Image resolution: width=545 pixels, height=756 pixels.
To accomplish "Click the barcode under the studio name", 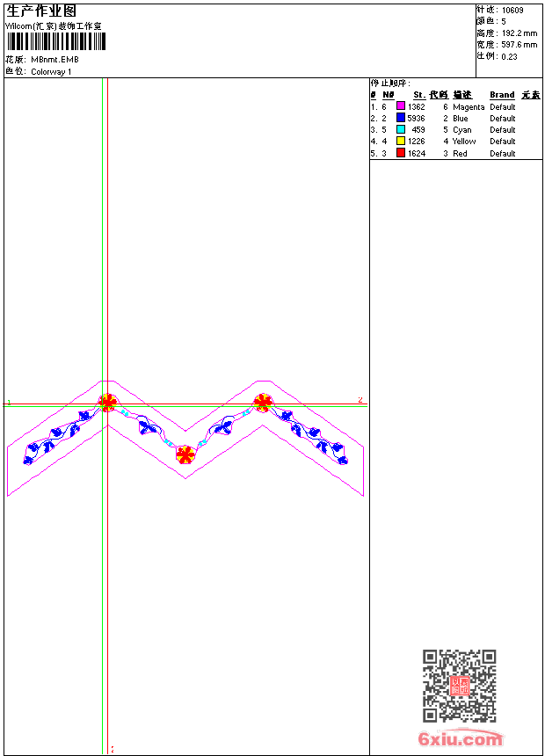I will [x=56, y=41].
